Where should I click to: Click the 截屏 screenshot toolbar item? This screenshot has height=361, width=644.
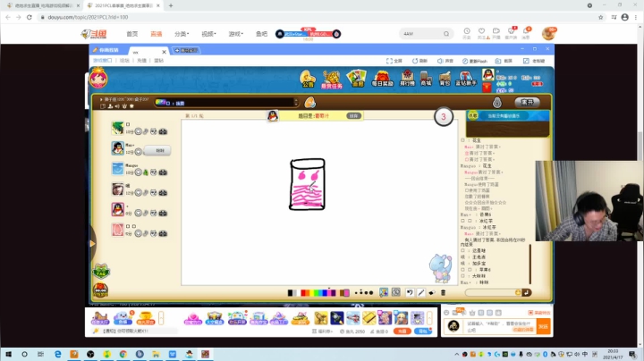pyautogui.click(x=504, y=61)
